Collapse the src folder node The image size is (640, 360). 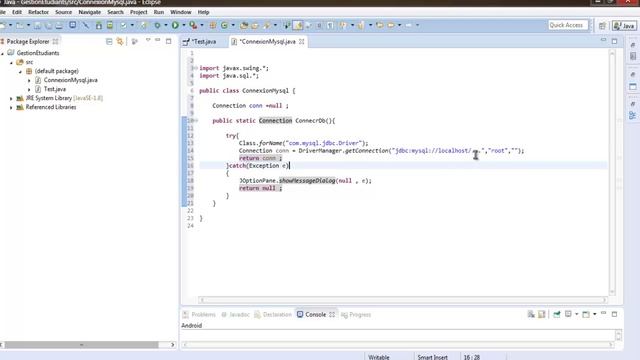(x=11, y=62)
